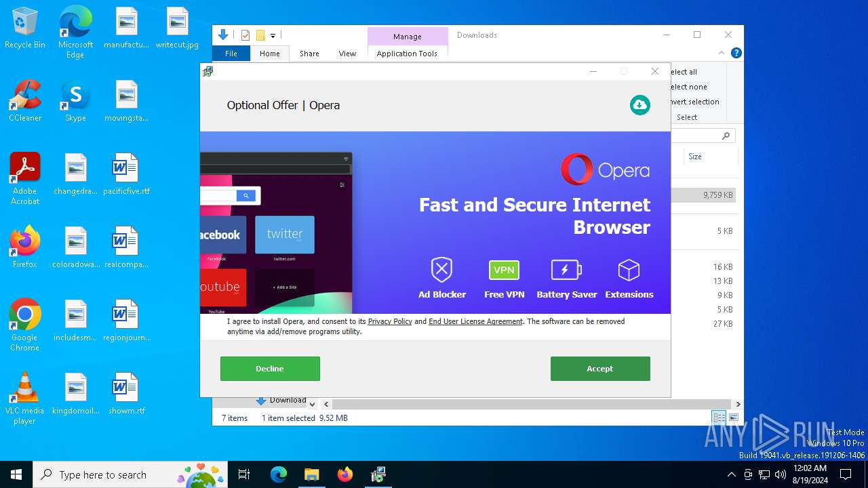Image resolution: width=868 pixels, height=488 pixels.
Task: Select the regionjourn... document icon
Action: (x=126, y=321)
